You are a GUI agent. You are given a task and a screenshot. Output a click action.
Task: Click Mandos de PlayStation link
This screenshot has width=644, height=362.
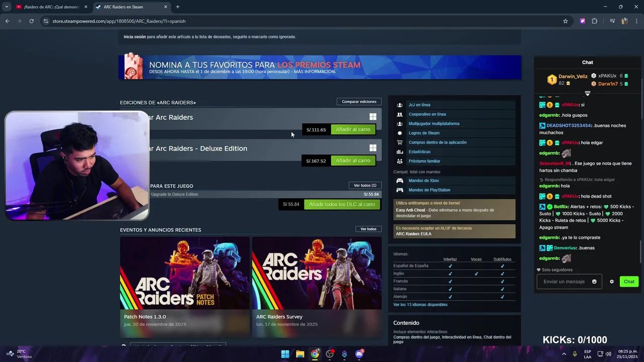(x=429, y=190)
